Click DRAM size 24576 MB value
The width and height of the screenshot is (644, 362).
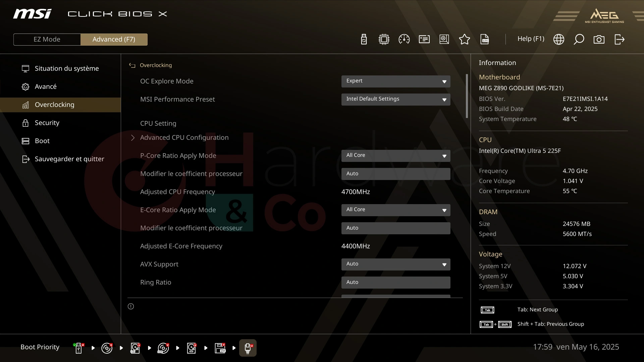(576, 224)
